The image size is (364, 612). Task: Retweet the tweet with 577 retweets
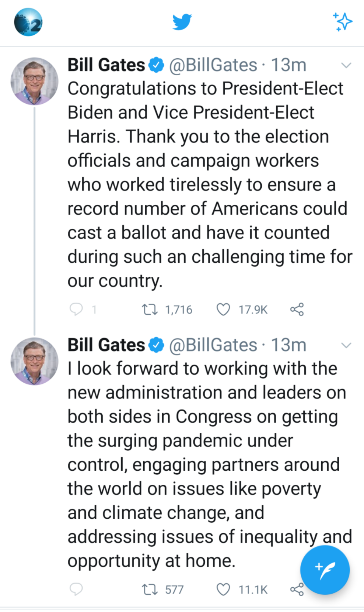(150, 589)
